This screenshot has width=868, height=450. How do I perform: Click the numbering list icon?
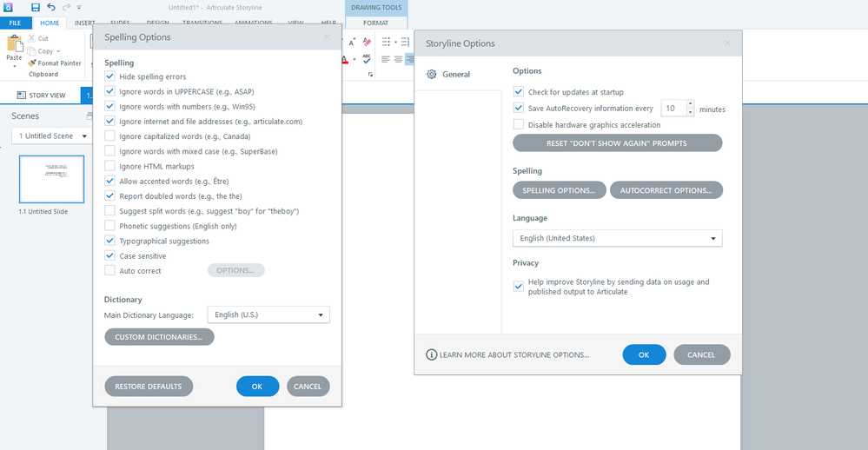(x=405, y=42)
